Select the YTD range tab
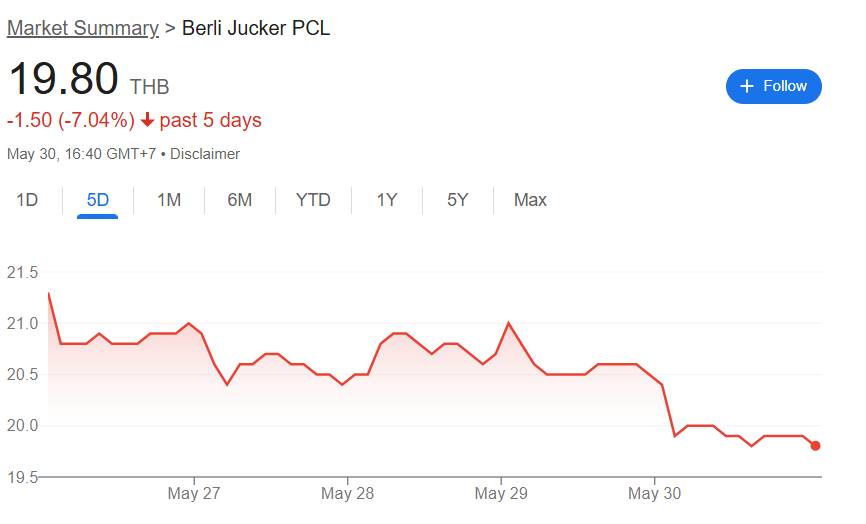This screenshot has height=524, width=866. click(x=313, y=200)
